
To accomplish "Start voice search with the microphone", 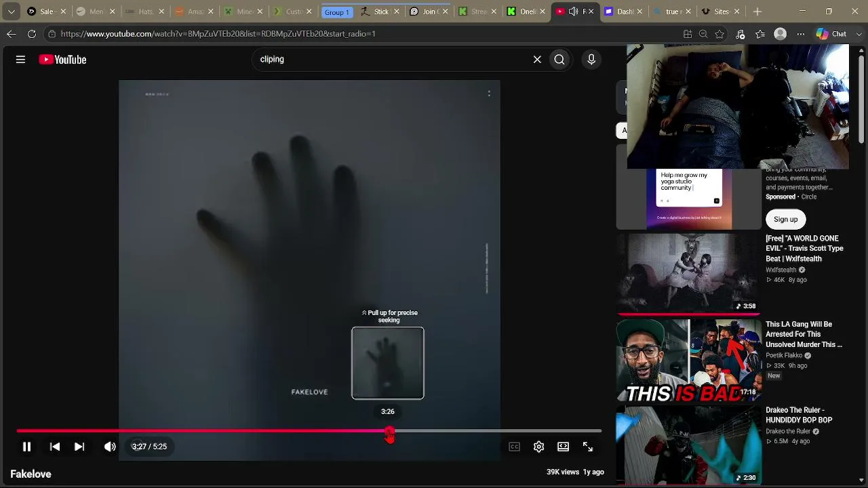I will [591, 60].
